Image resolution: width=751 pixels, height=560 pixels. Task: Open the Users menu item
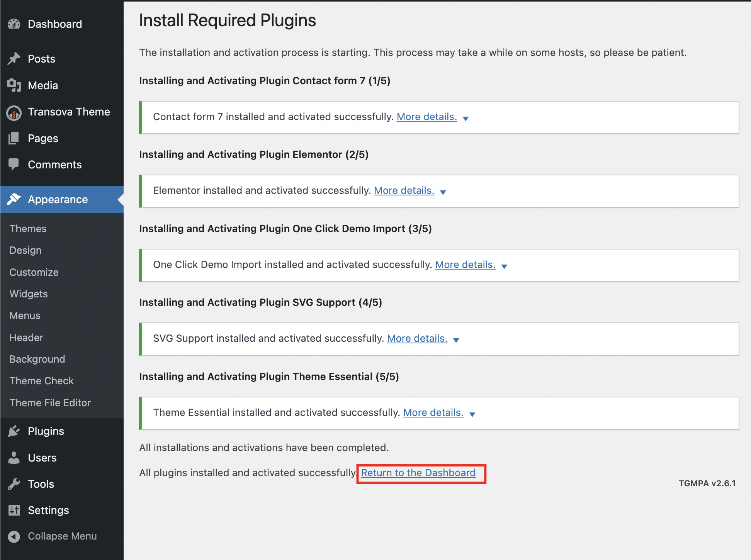(42, 458)
